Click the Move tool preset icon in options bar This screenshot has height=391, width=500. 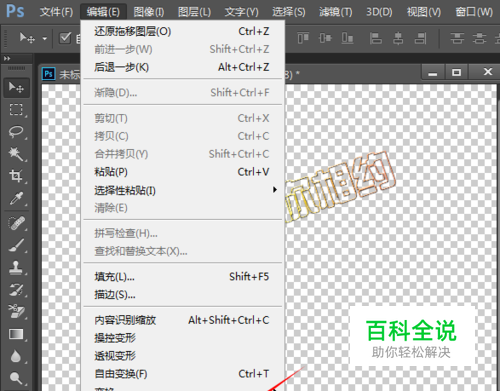pyautogui.click(x=27, y=38)
